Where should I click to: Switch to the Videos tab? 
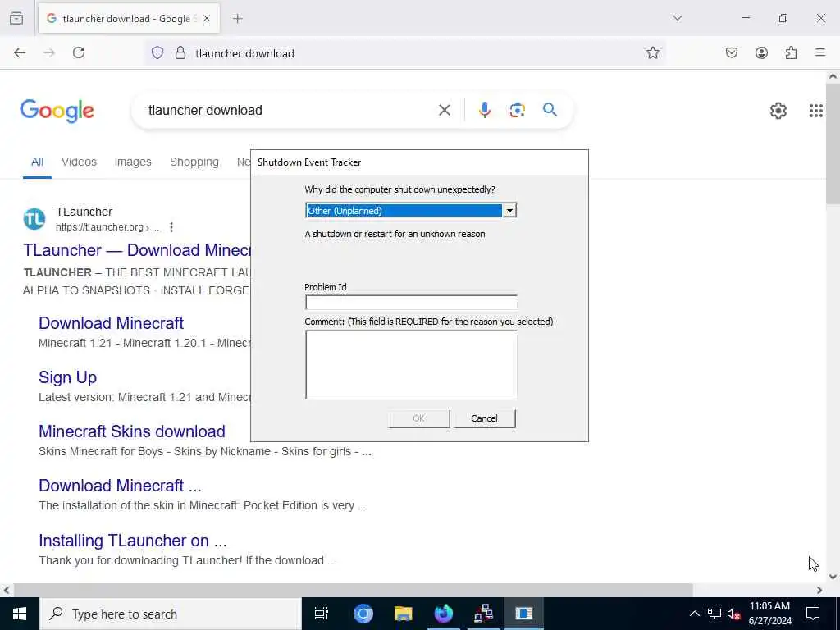79,162
